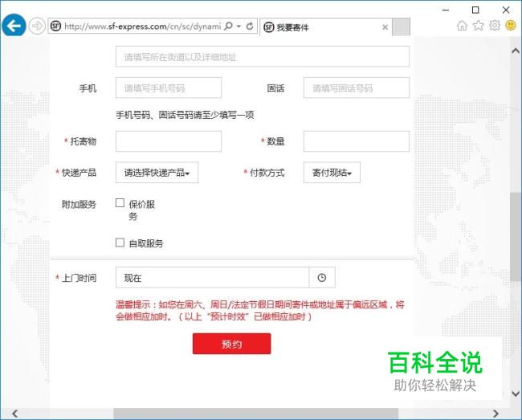The image size is (522, 420).
Task: Open the 请选择快递产品 dropdown
Action: [157, 173]
